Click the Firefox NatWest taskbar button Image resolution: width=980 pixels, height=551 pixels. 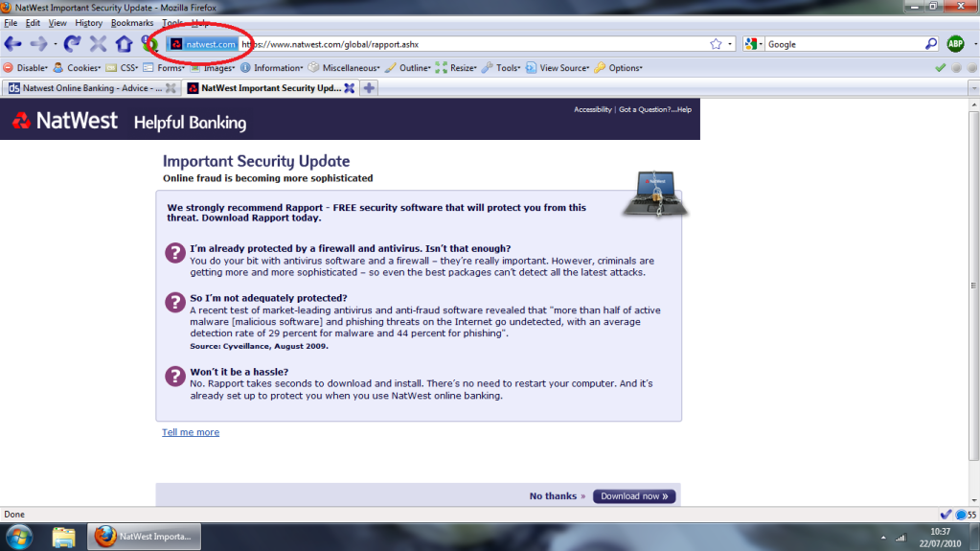click(x=144, y=537)
